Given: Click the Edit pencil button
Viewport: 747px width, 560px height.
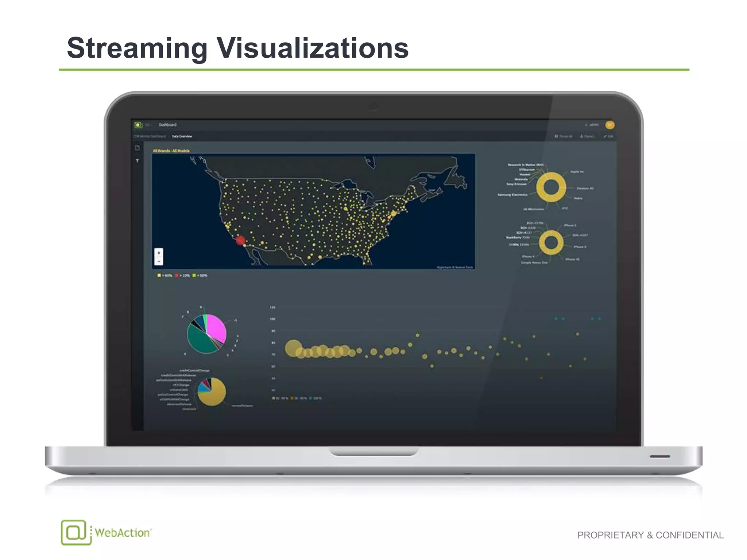Looking at the screenshot, I should [608, 136].
